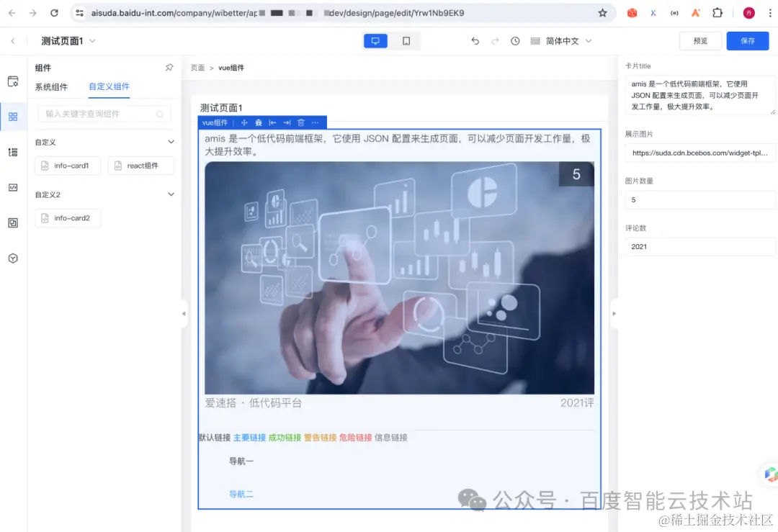Click 页面 in the breadcrumb path
This screenshot has width=778, height=532.
[198, 67]
